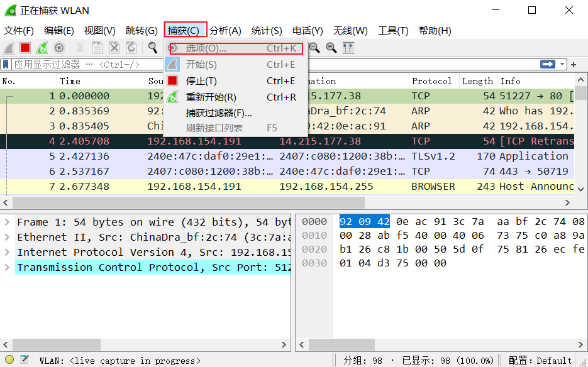
Task: Click hex offset 0010 in bytes pane
Action: [x=314, y=236]
